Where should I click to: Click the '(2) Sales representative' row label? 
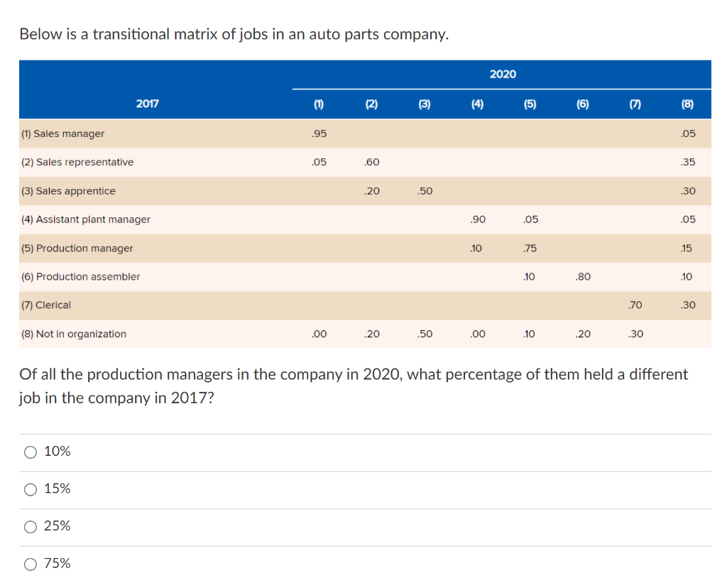click(x=77, y=162)
